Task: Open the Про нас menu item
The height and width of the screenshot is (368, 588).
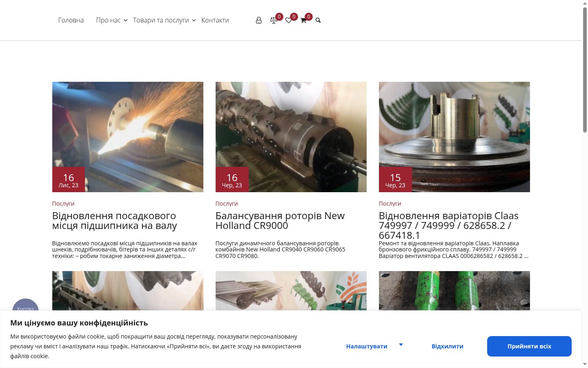Action: pyautogui.click(x=108, y=20)
